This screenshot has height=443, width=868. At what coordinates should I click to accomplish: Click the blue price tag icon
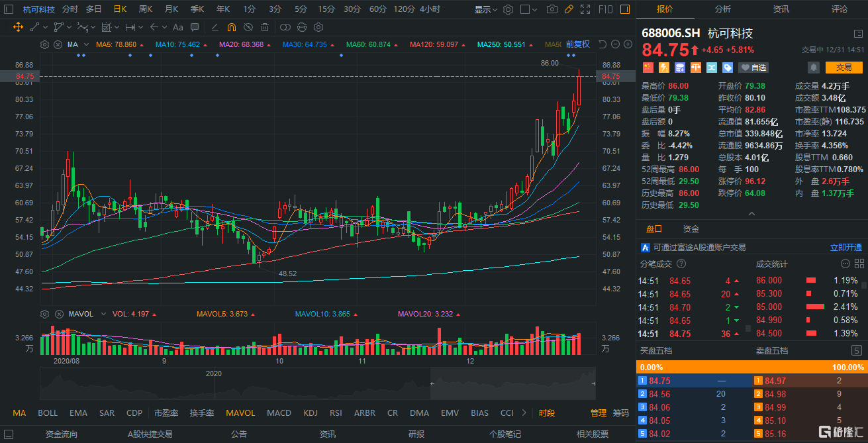[727, 68]
